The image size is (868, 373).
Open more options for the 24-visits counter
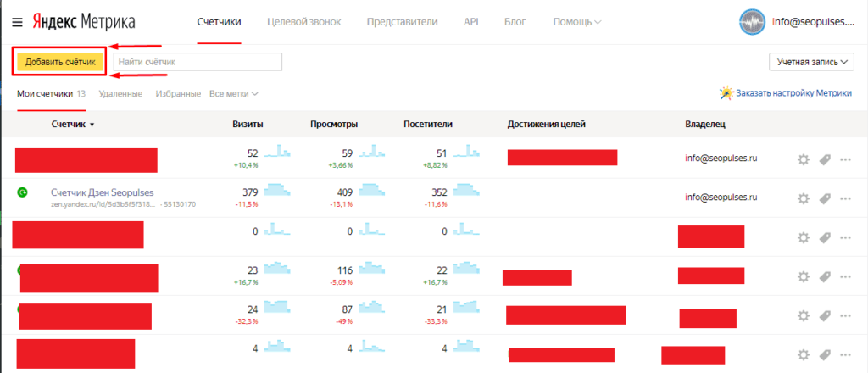coord(845,315)
